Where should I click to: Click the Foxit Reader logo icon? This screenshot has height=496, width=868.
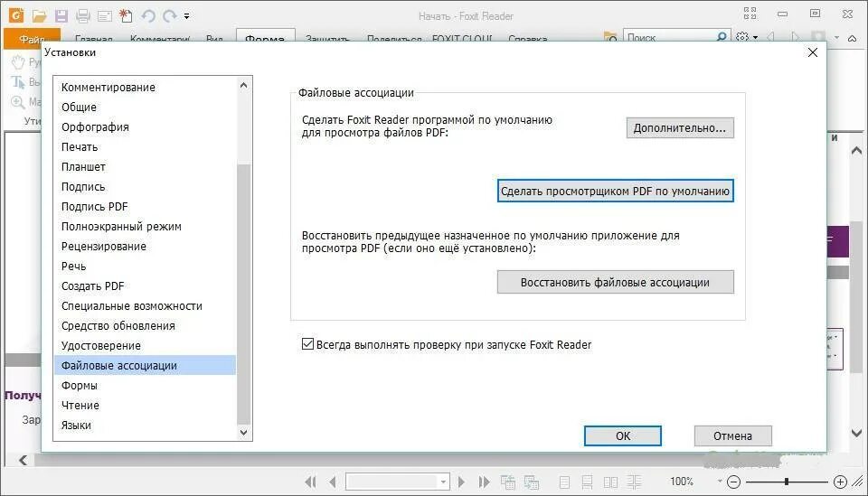(16, 15)
